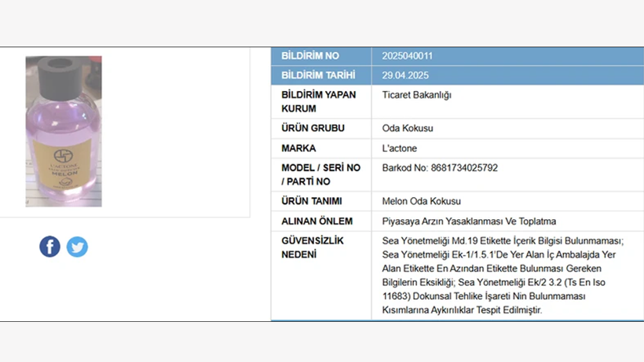Select the L'actone brand name
The image size is (644, 362).
399,148
